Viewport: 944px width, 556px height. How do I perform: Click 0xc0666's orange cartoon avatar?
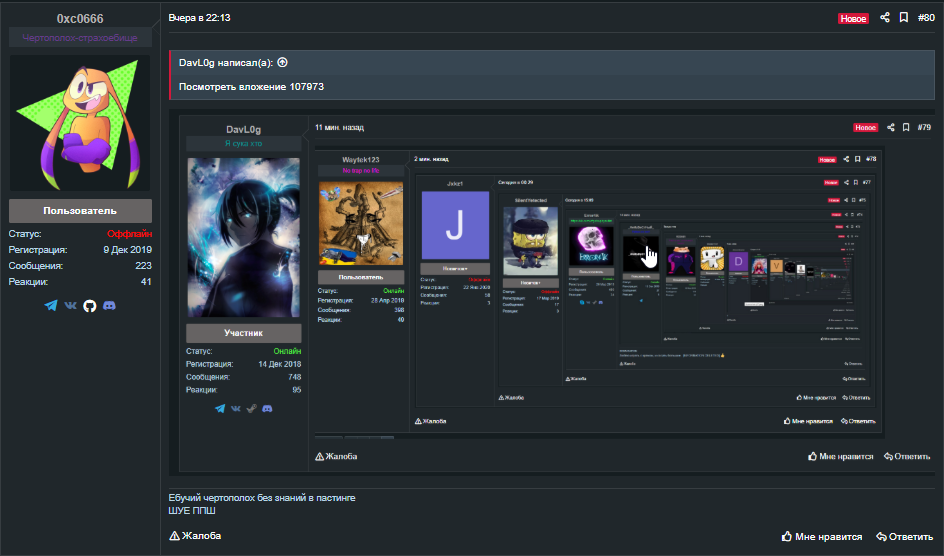[80, 122]
